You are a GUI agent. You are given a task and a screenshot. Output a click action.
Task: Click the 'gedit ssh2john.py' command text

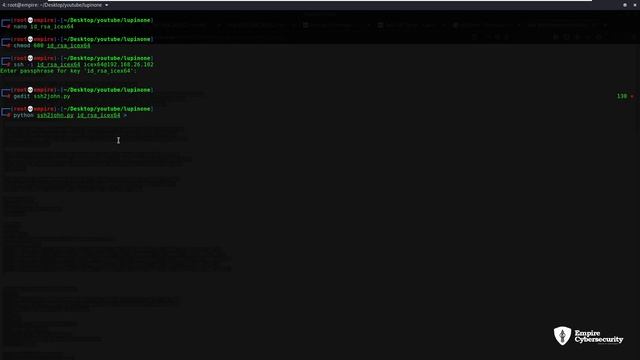coord(42,96)
